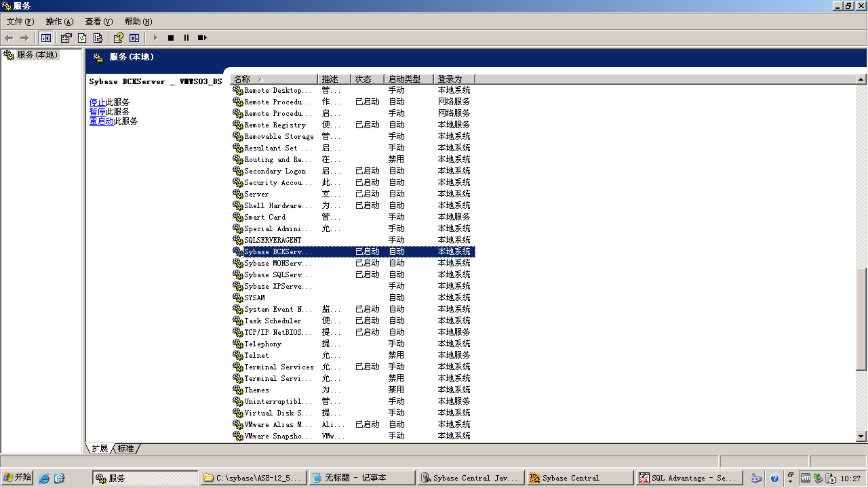Click the 暂停 this service link
The height and width of the screenshot is (488, 868).
(x=97, y=112)
